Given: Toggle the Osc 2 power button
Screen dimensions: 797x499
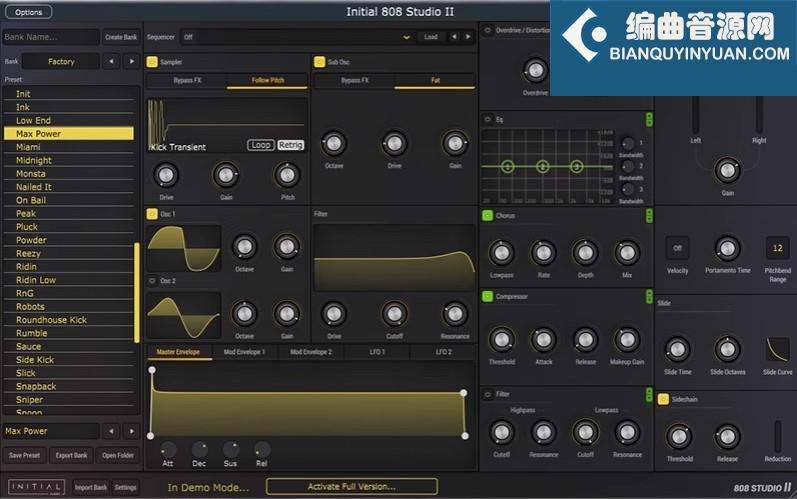Looking at the screenshot, I should pyautogui.click(x=152, y=280).
